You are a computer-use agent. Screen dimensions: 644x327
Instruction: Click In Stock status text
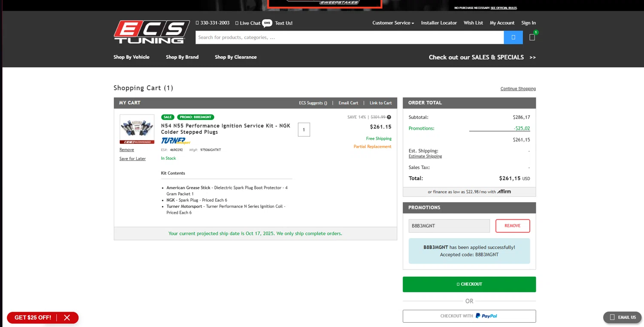168,158
